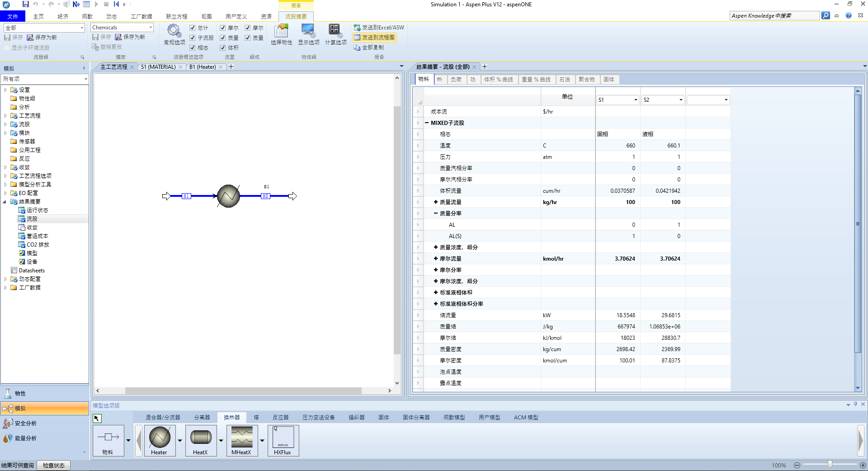Toggle the 子流股 checkbox
This screenshot has width=868, height=471.
click(193, 38)
